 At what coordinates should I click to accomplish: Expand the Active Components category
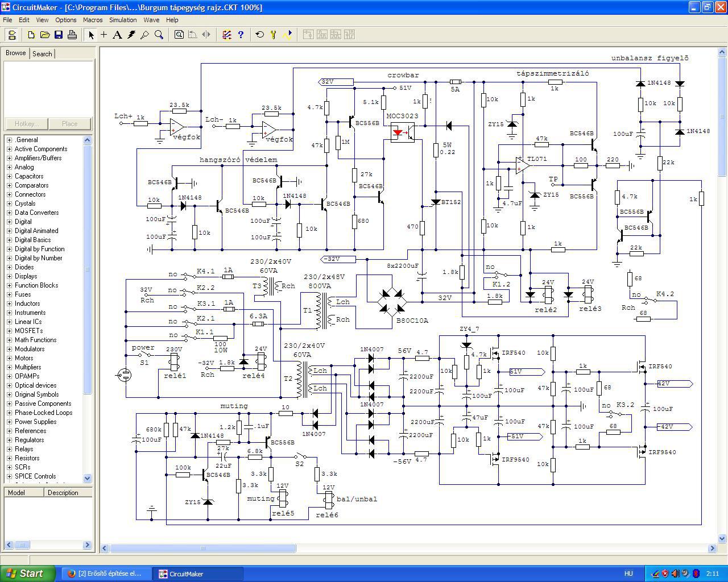click(x=9, y=149)
